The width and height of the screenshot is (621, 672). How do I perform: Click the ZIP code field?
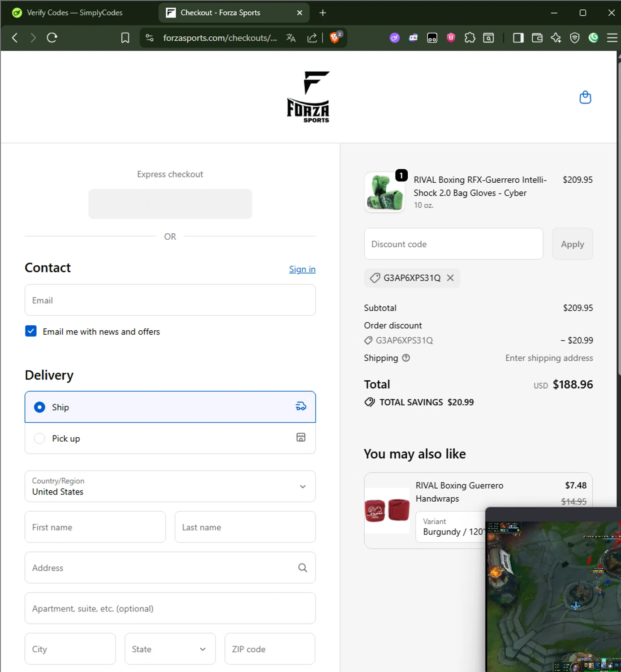tap(270, 649)
